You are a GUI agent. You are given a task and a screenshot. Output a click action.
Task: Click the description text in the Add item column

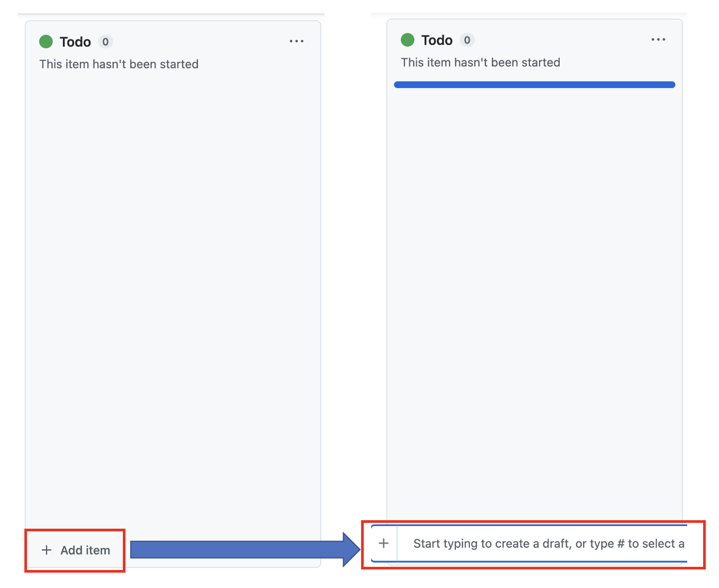[119, 64]
